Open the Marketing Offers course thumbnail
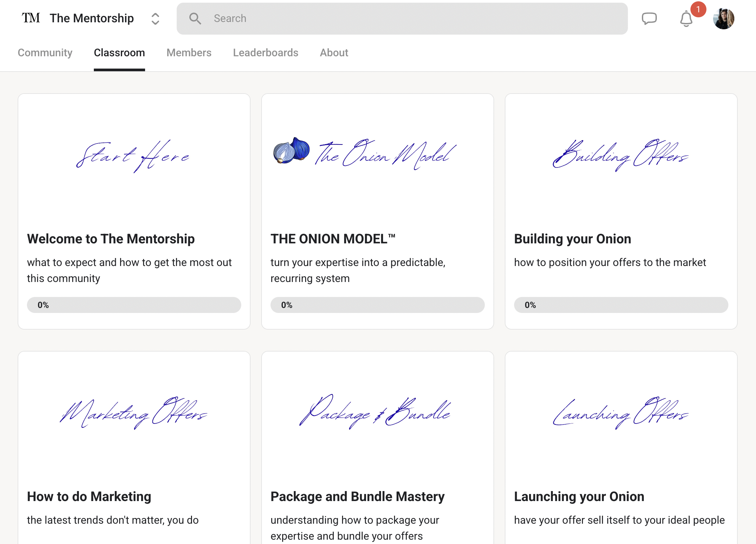Viewport: 756px width, 544px height. pyautogui.click(x=134, y=413)
